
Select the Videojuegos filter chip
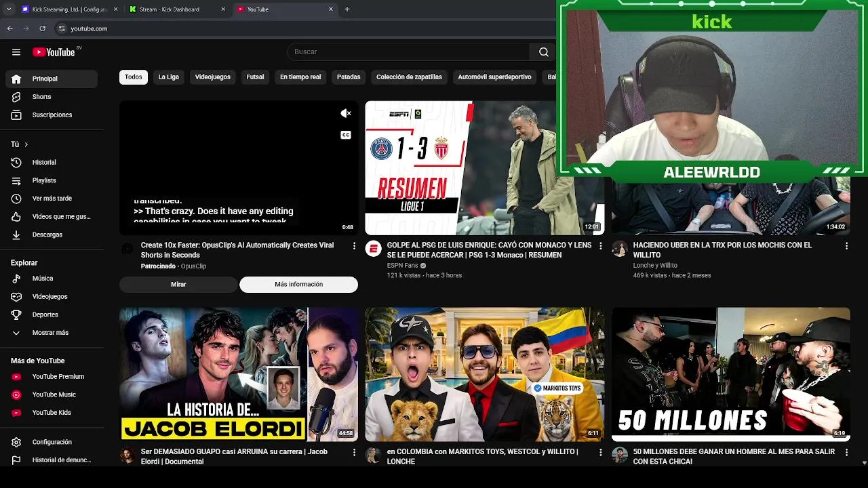point(213,77)
